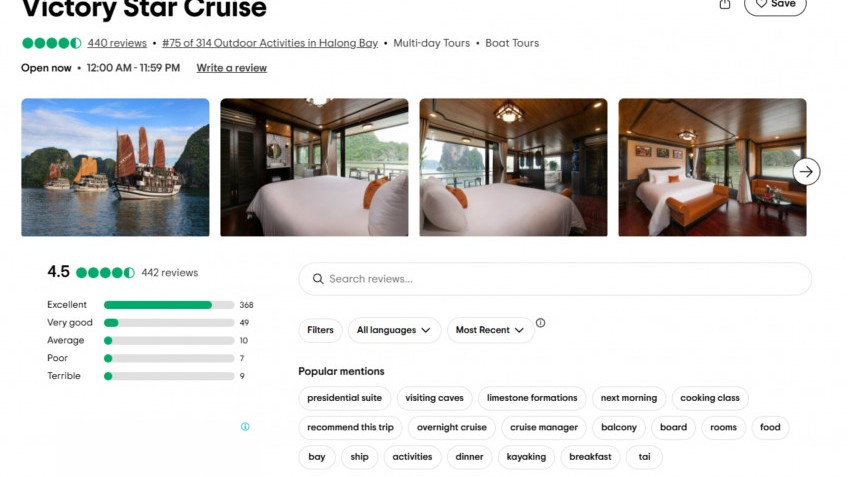Type in the Search reviews field

point(560,279)
